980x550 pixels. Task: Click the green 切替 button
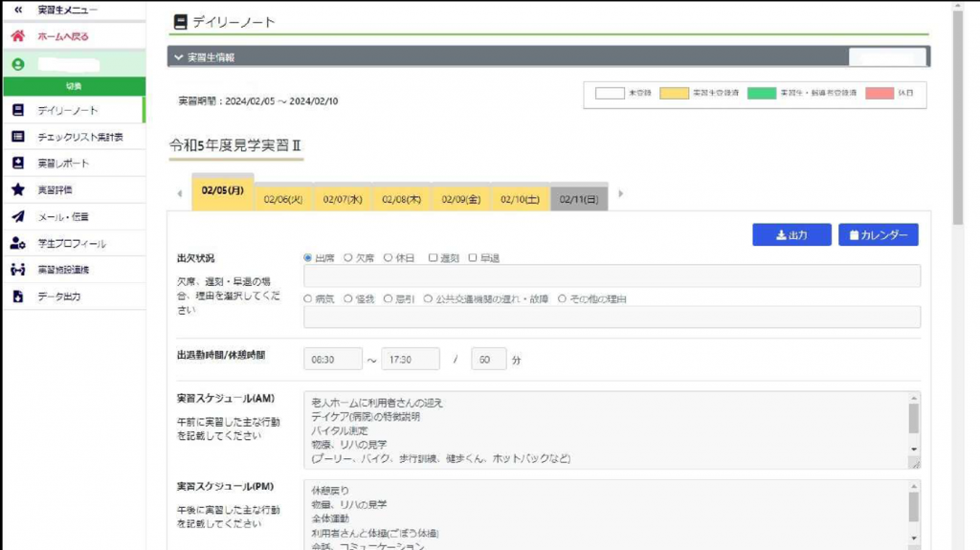(x=75, y=86)
